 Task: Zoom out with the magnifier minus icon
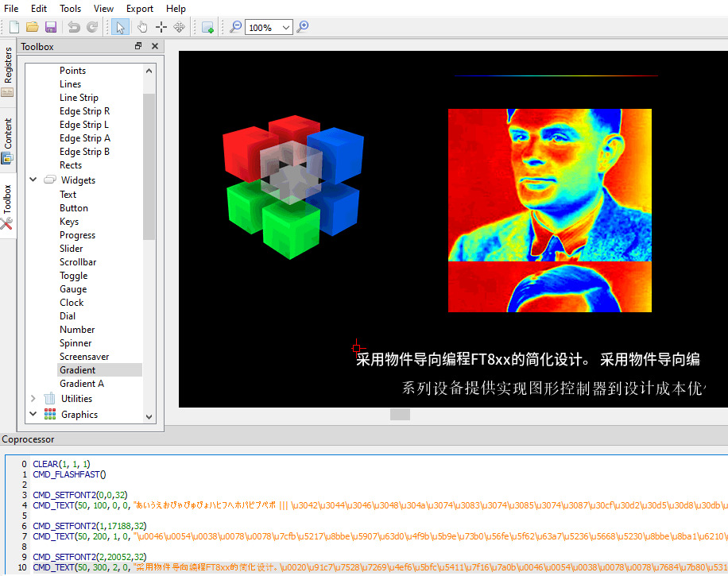pos(235,27)
